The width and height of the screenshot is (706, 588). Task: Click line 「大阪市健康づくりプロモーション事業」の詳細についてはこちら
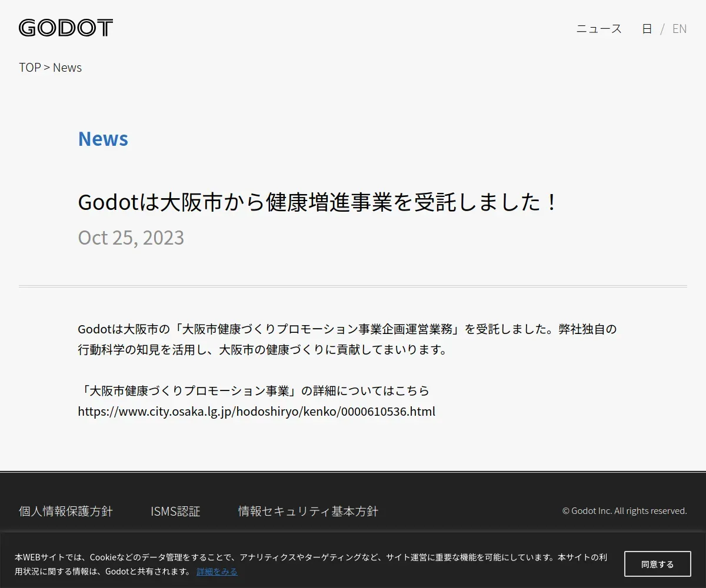[254, 390]
